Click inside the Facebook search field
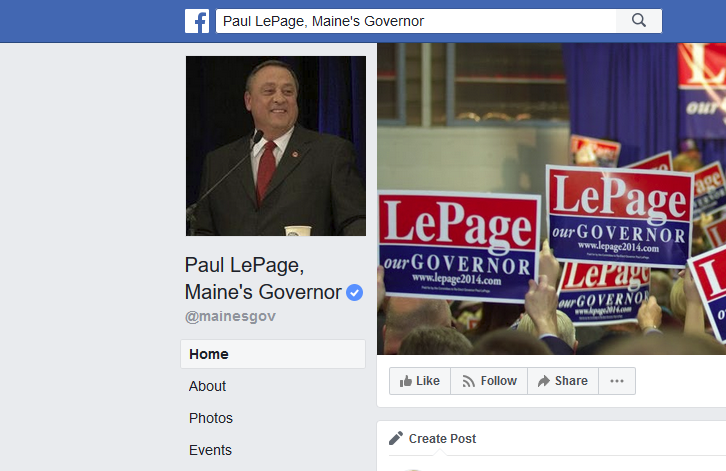The image size is (726, 471). 416,21
